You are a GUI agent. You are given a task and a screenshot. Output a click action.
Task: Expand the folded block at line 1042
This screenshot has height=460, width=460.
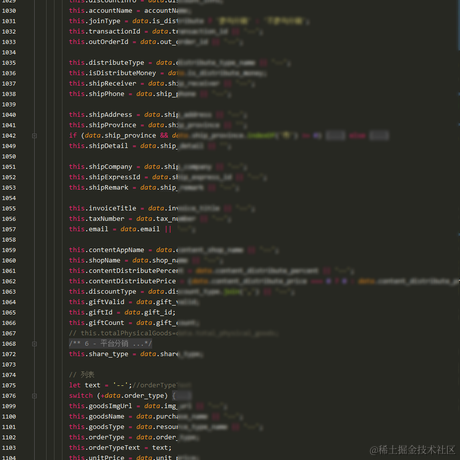(34, 136)
